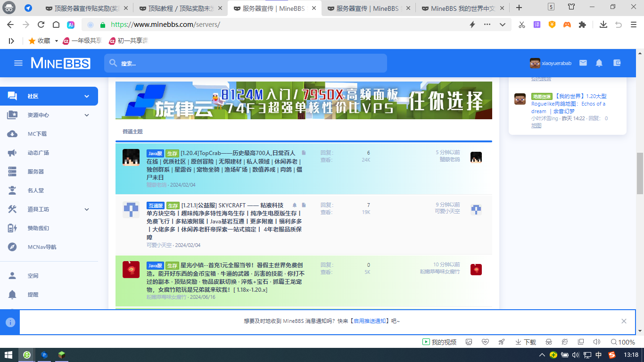This screenshot has width=644, height=362.
Task: Open the browser main menu icon
Action: point(634,25)
